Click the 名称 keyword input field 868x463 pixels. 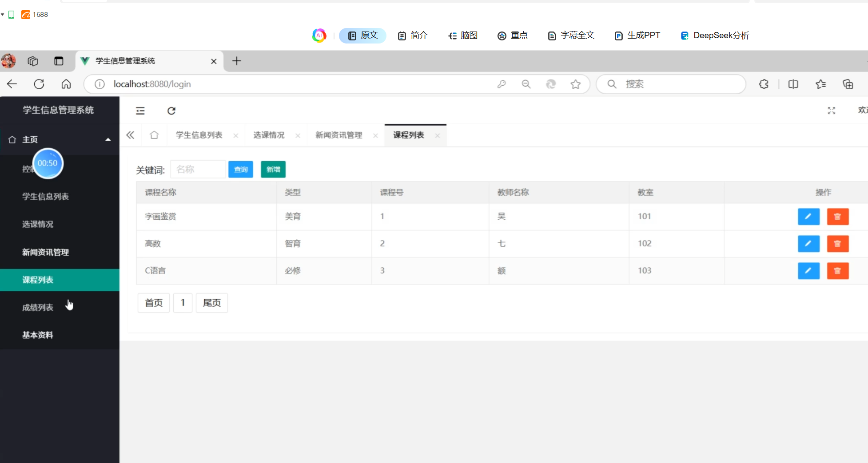coord(198,170)
